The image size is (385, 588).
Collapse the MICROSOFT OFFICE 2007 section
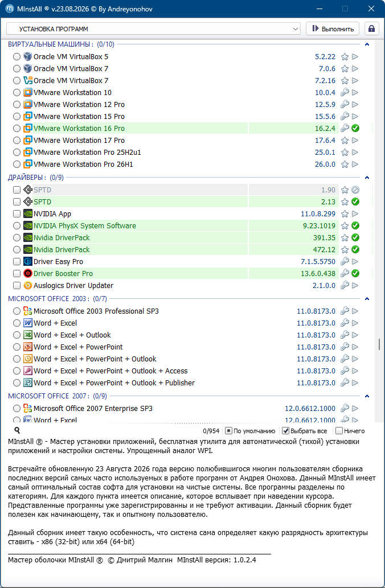pos(367,396)
